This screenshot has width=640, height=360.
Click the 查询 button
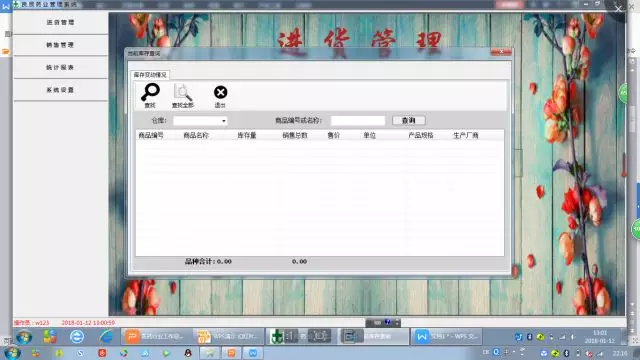(x=409, y=120)
